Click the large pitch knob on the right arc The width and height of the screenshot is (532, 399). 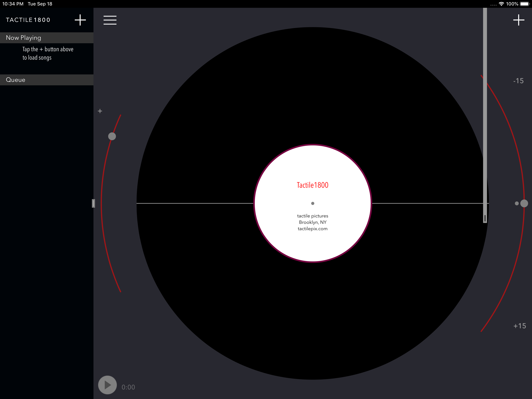coord(524,203)
